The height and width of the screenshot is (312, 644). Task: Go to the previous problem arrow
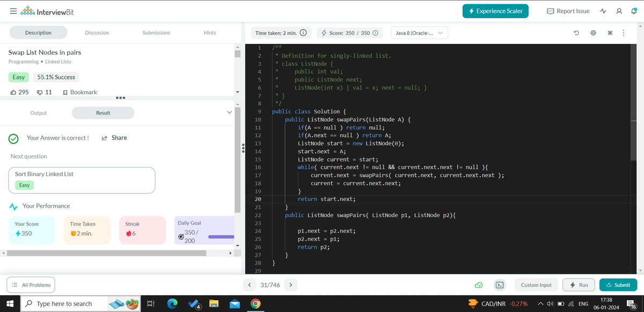click(x=250, y=285)
